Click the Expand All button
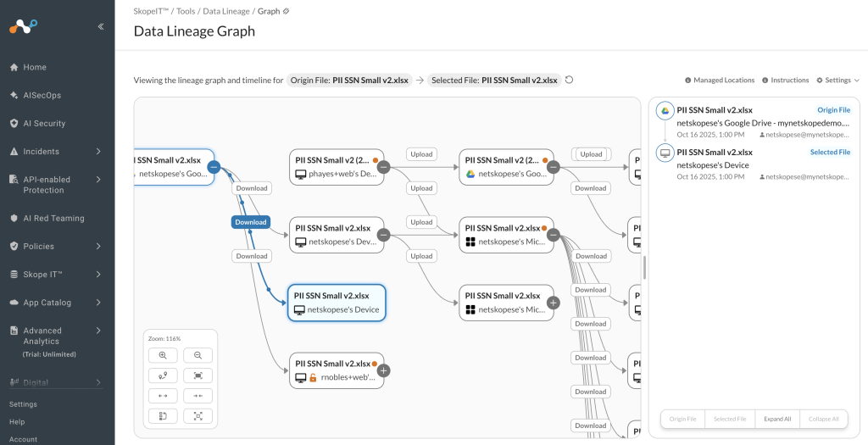868x445 pixels. (777, 419)
